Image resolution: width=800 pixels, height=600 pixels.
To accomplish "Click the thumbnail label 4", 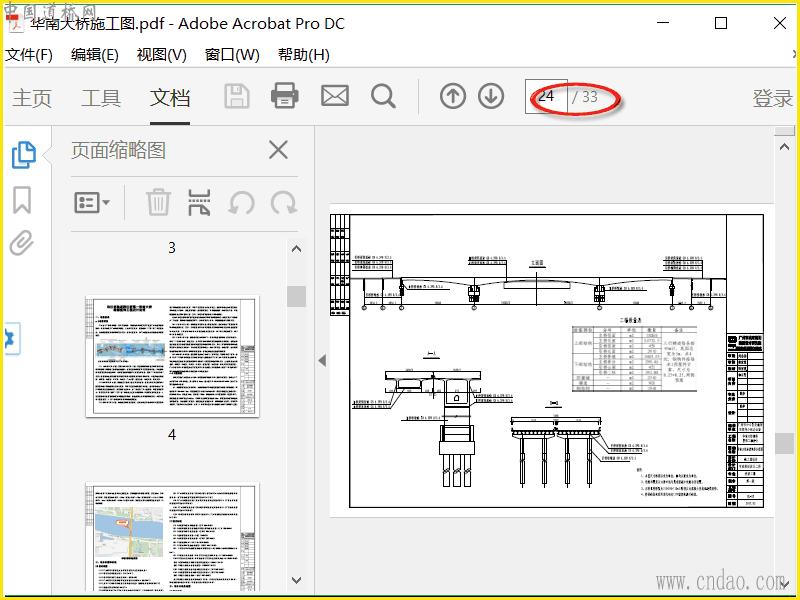I will pos(172,435).
